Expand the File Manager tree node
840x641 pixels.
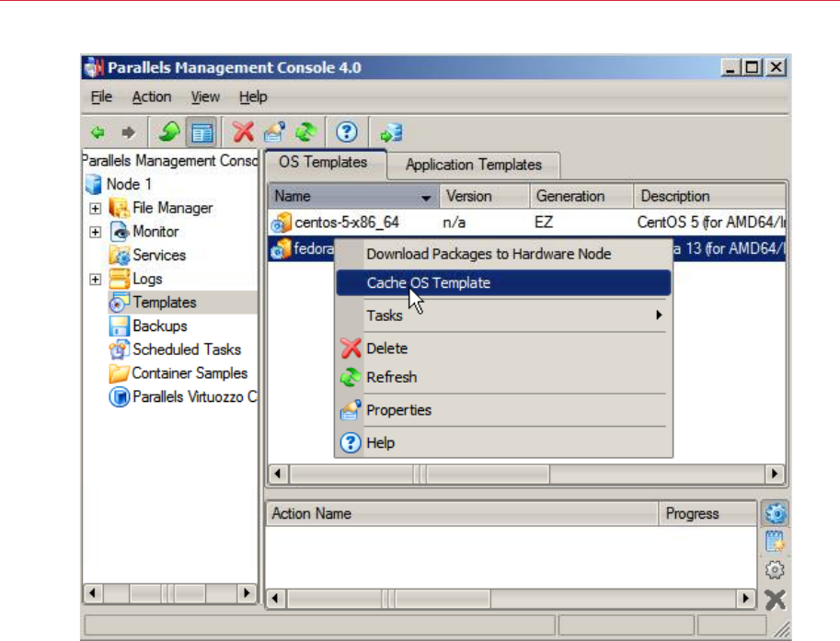96,209
